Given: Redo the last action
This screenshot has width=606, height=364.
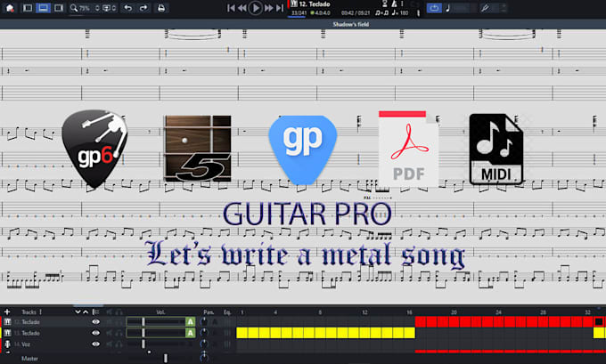Looking at the screenshot, I should [143, 8].
